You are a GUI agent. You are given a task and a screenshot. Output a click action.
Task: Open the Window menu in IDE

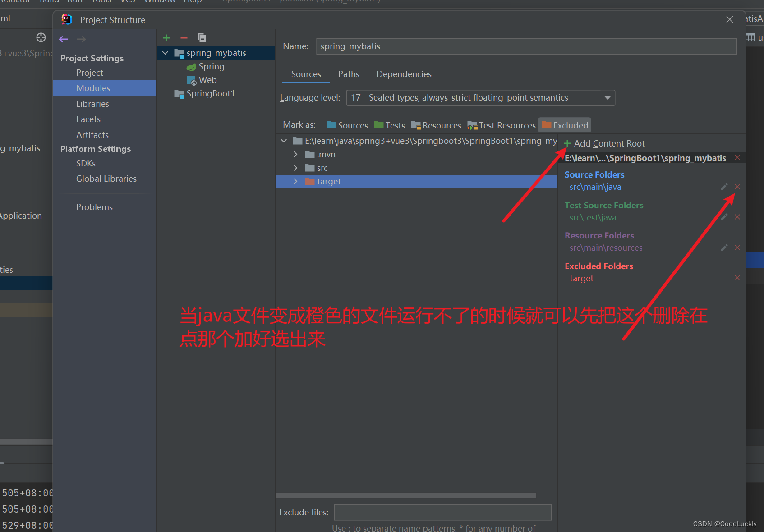click(160, 1)
